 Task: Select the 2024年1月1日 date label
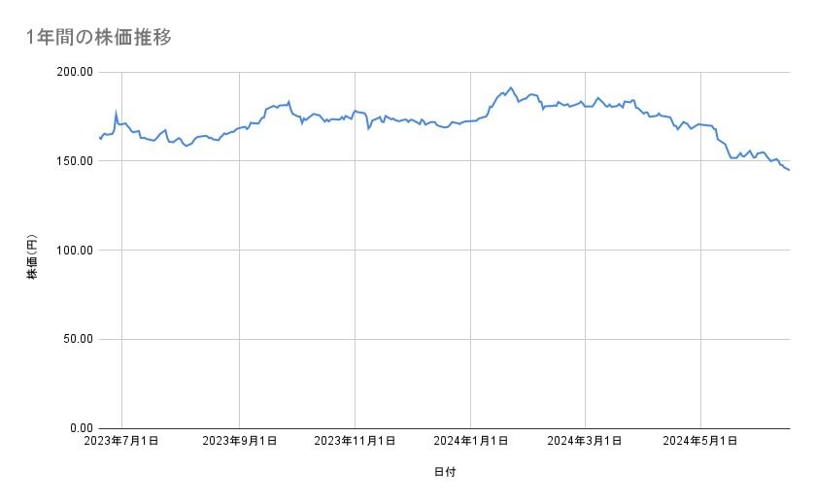pos(470,442)
